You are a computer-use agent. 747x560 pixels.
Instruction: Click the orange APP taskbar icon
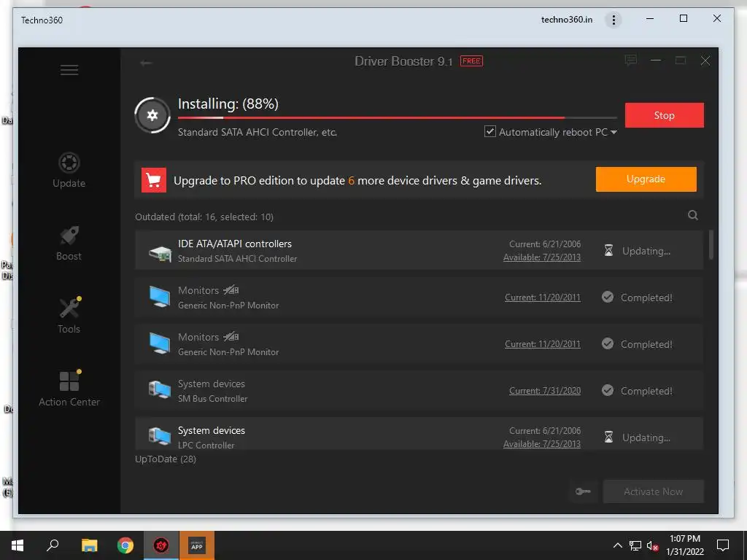197,545
